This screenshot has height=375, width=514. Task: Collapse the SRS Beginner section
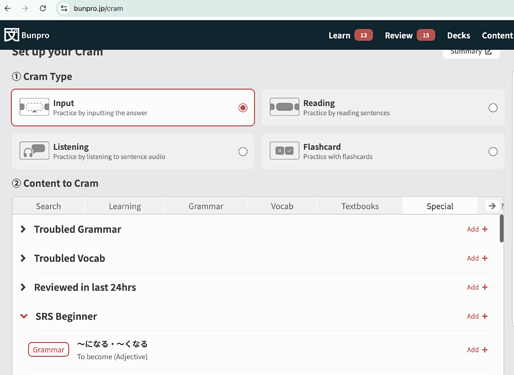coord(24,316)
